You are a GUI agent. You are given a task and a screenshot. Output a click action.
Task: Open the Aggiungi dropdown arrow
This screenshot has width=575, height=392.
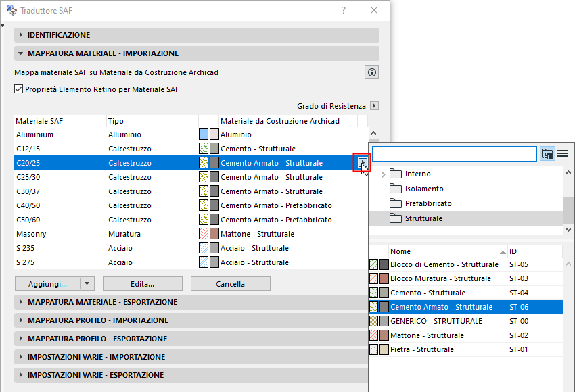87,284
